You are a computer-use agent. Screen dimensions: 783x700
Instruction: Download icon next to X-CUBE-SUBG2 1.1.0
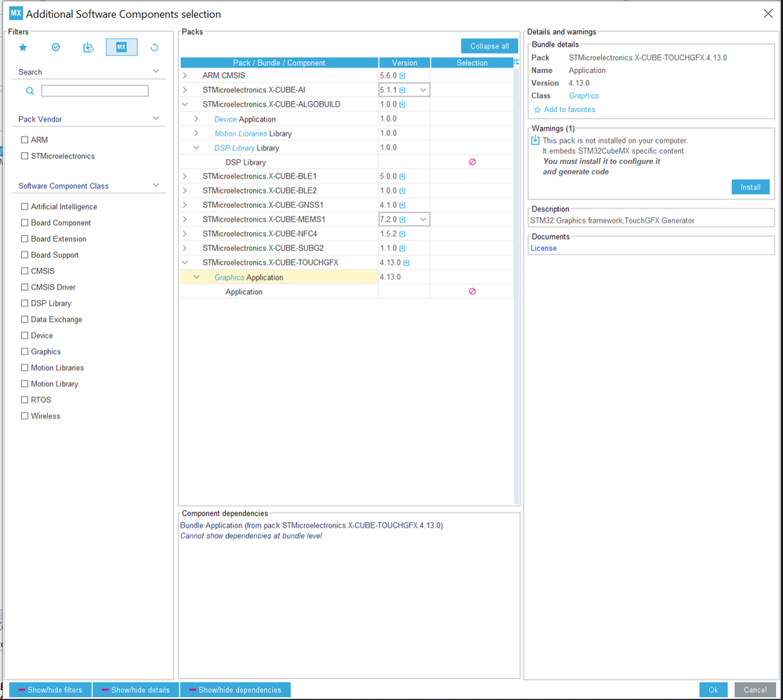[x=403, y=248]
